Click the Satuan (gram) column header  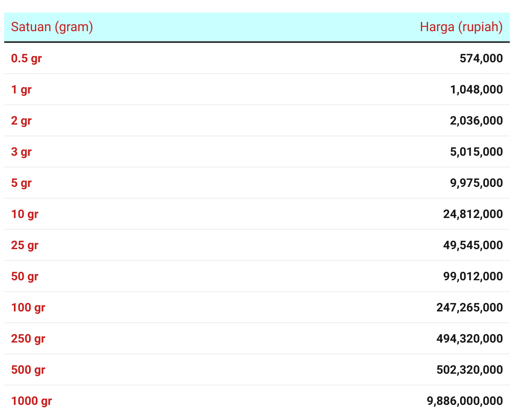[52, 27]
